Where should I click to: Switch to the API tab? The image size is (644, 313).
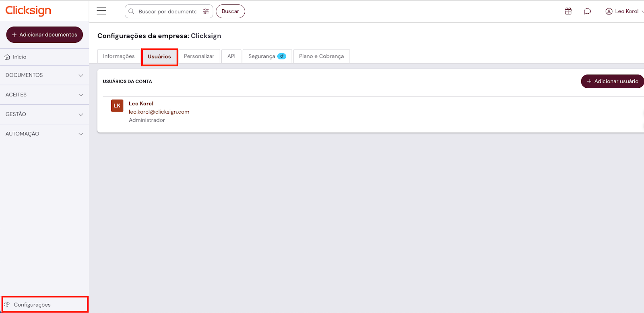(231, 56)
